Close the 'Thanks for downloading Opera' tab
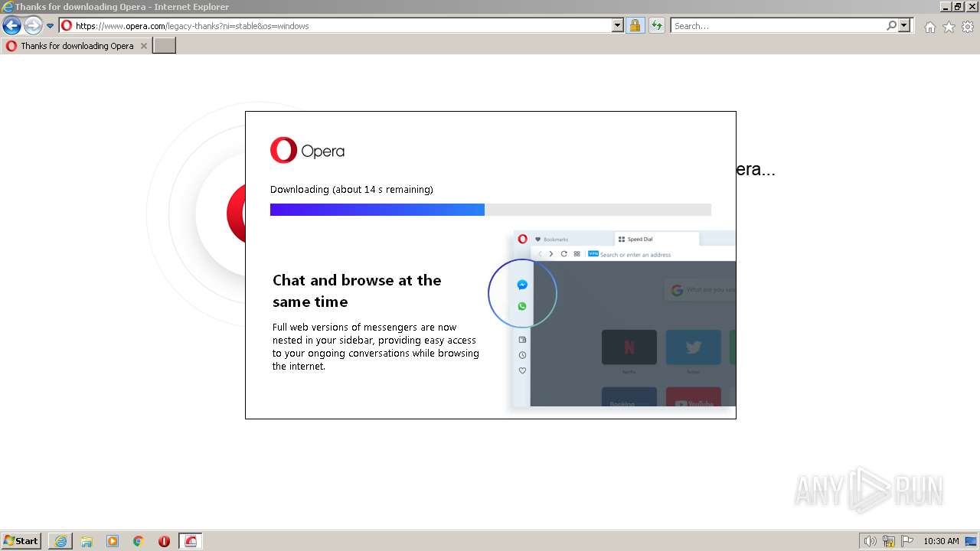Screen dimensions: 980x551 (143, 46)
